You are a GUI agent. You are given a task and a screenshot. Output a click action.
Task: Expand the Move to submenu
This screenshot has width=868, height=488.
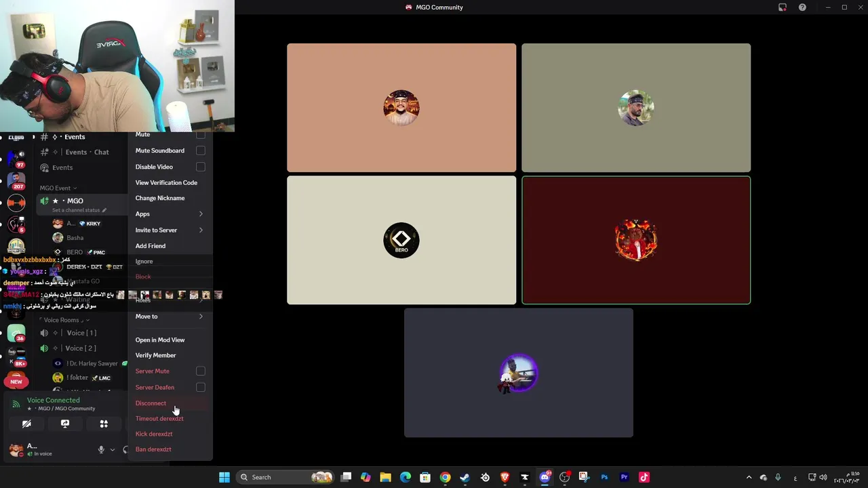click(170, 317)
